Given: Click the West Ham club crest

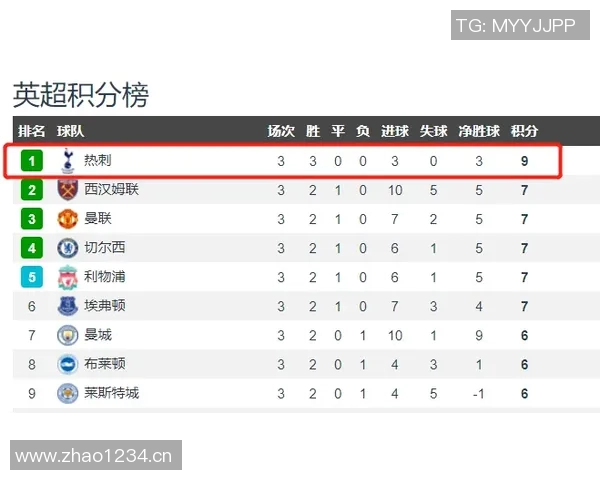Looking at the screenshot, I should point(67,190).
